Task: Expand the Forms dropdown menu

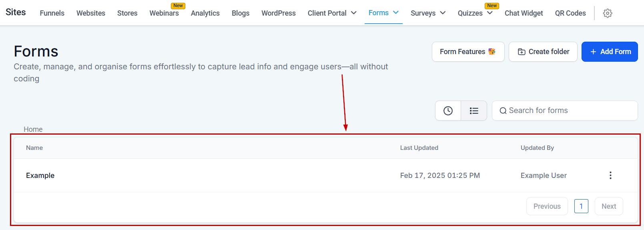Action: (396, 13)
